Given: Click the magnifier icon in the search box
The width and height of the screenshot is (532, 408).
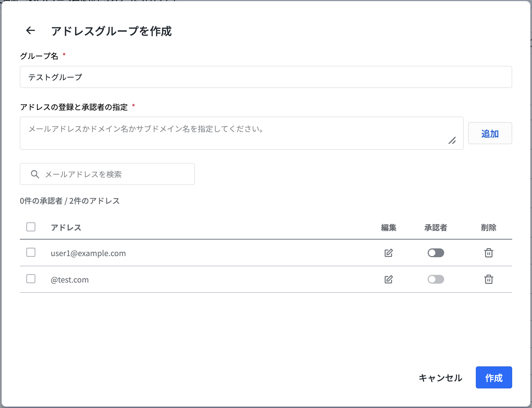Looking at the screenshot, I should (x=35, y=174).
